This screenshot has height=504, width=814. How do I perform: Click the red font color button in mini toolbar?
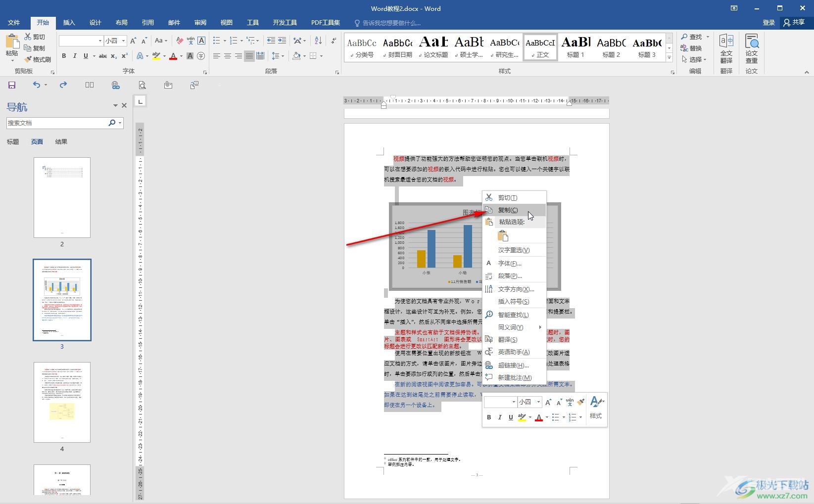pyautogui.click(x=539, y=417)
